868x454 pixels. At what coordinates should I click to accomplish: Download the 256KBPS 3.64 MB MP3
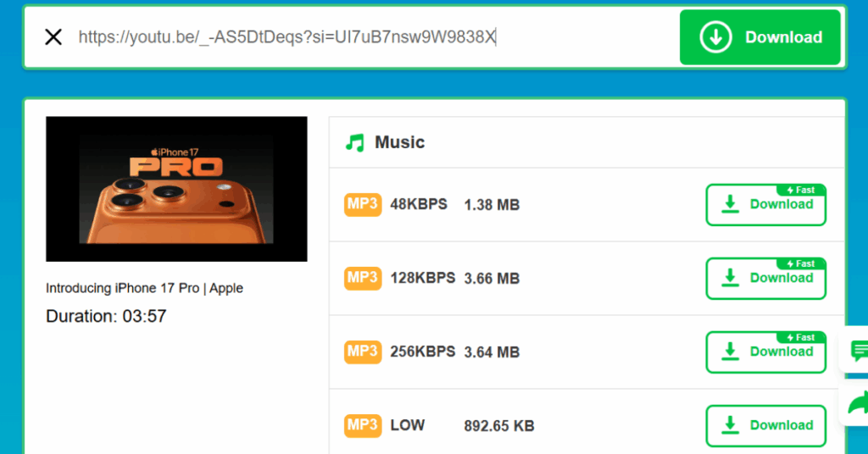765,352
